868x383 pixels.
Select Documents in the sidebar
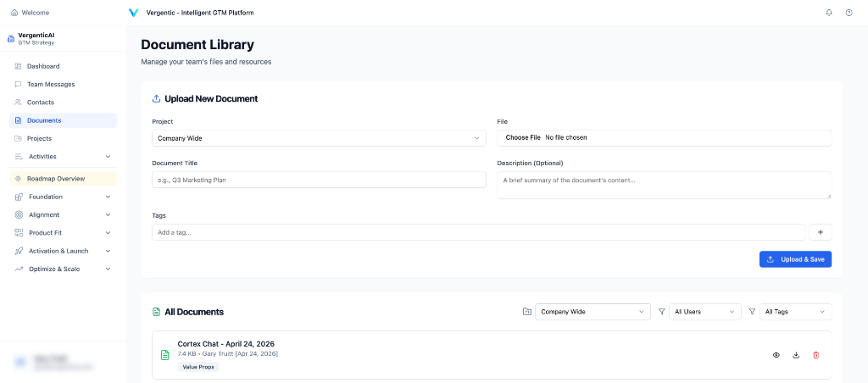coord(63,120)
